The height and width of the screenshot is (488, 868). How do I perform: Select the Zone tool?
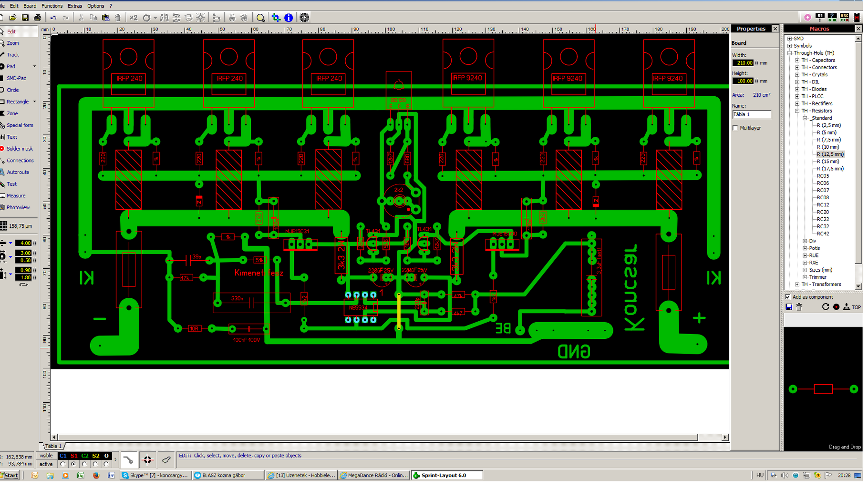click(12, 113)
